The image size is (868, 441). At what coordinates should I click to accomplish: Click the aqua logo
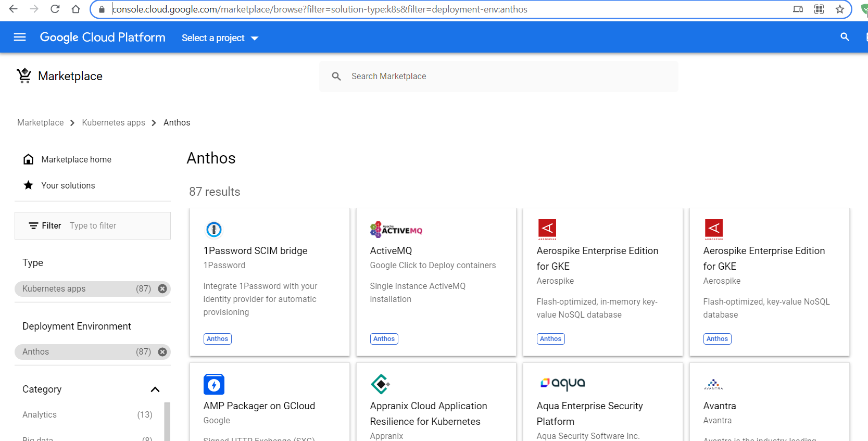point(563,384)
